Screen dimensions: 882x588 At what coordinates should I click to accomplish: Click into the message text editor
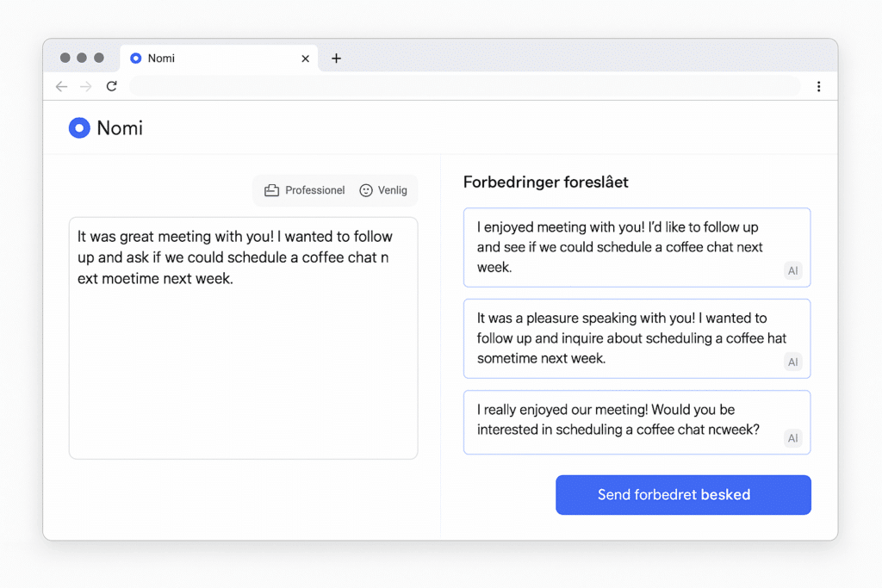243,362
